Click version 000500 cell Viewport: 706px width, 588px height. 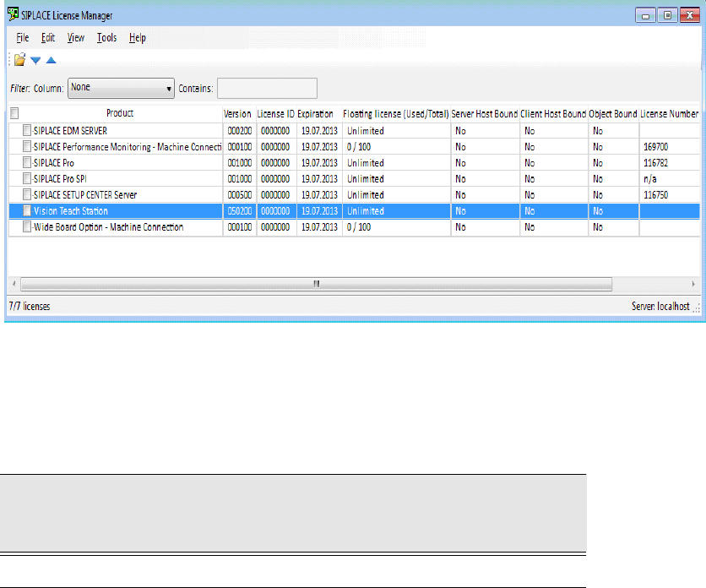coord(240,195)
